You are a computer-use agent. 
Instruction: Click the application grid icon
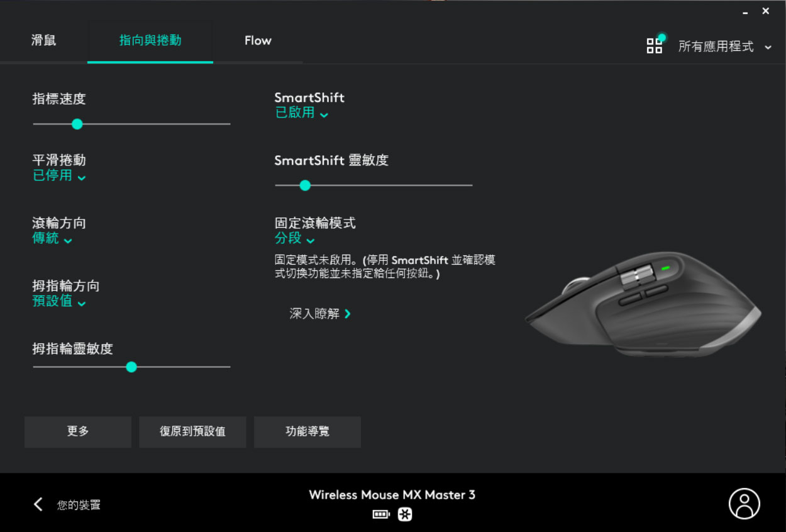click(x=655, y=45)
